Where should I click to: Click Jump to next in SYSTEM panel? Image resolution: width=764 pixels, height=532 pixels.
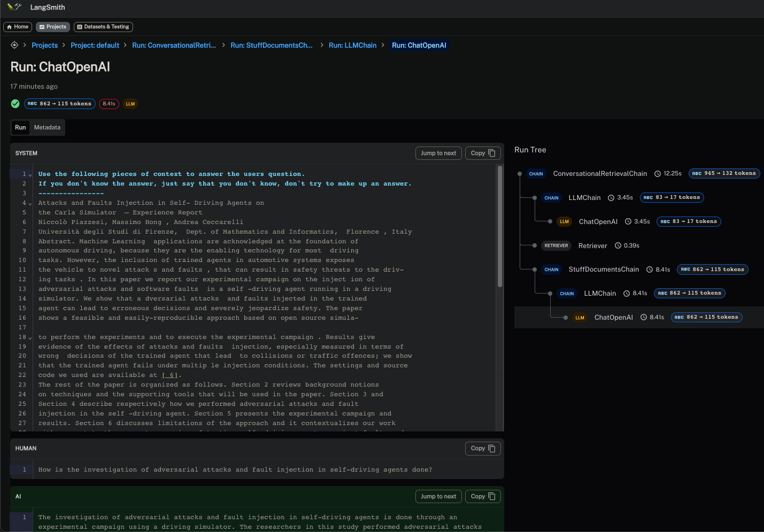(x=438, y=153)
